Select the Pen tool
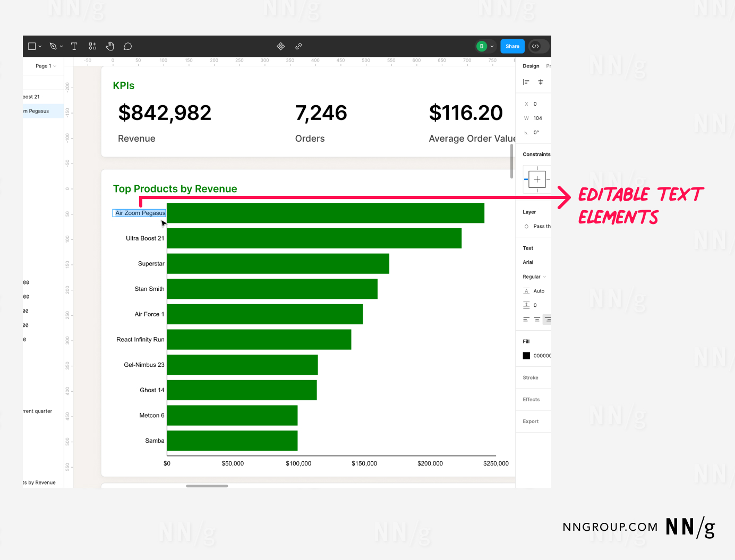This screenshot has height=560, width=735. pyautogui.click(x=53, y=47)
